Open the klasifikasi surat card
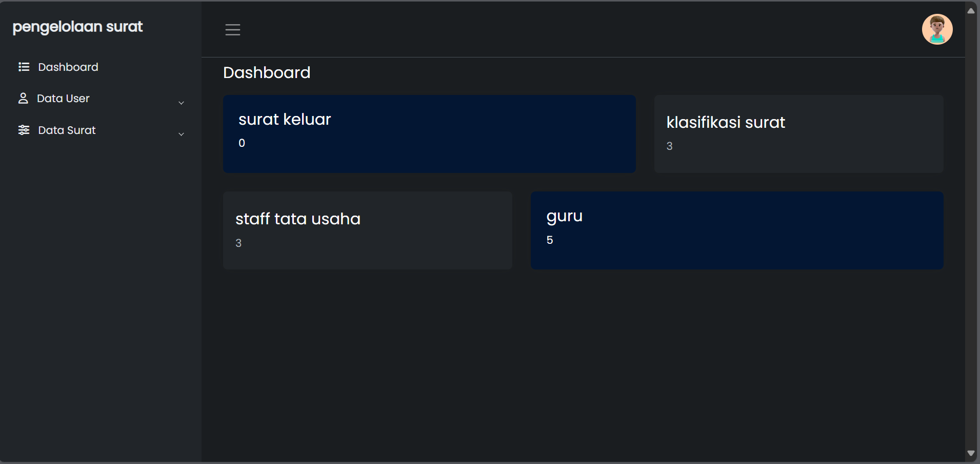This screenshot has height=464, width=980. (x=798, y=133)
